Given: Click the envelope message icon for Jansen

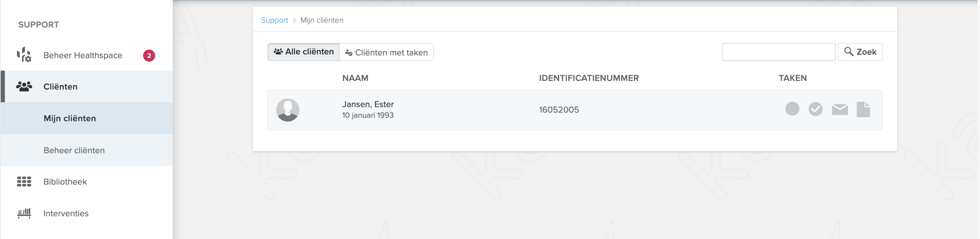Looking at the screenshot, I should pos(840,110).
